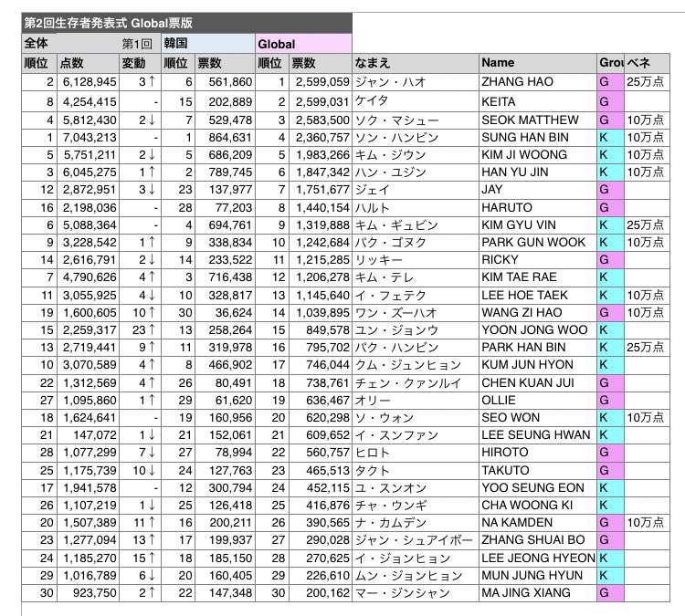The image size is (685, 616).
Task: Select the cell 'MA JING XIANG'
Action: 538,593
